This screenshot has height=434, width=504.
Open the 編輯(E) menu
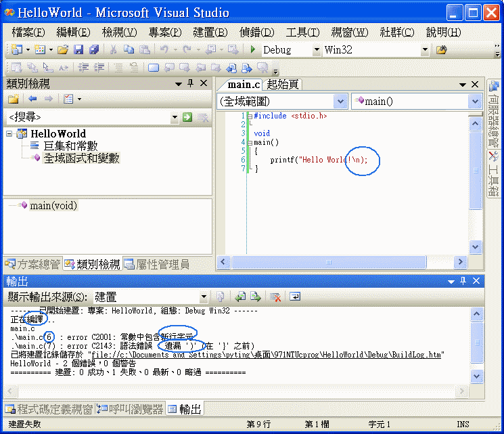tap(73, 32)
